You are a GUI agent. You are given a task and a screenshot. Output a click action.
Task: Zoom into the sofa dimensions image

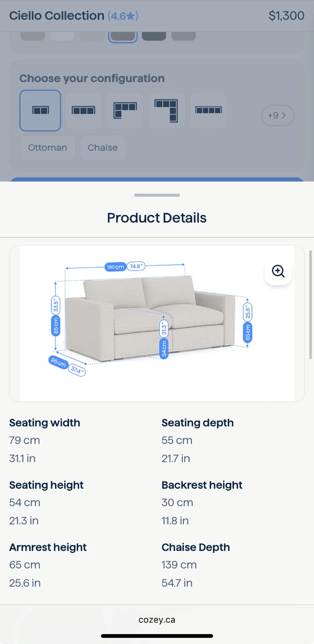(x=278, y=271)
